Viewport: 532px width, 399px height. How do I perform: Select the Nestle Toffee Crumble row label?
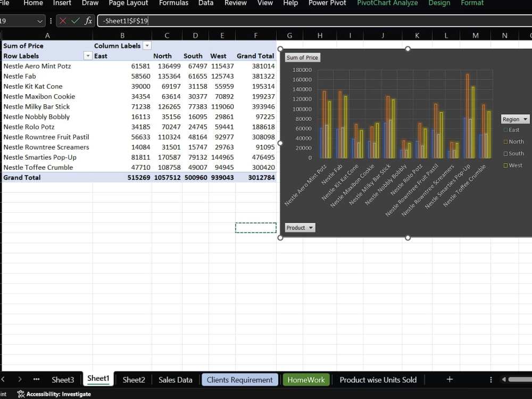[47, 167]
